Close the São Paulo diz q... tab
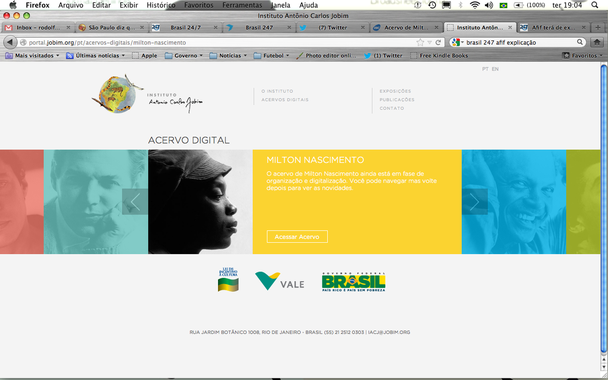This screenshot has width=608, height=380. (x=142, y=28)
